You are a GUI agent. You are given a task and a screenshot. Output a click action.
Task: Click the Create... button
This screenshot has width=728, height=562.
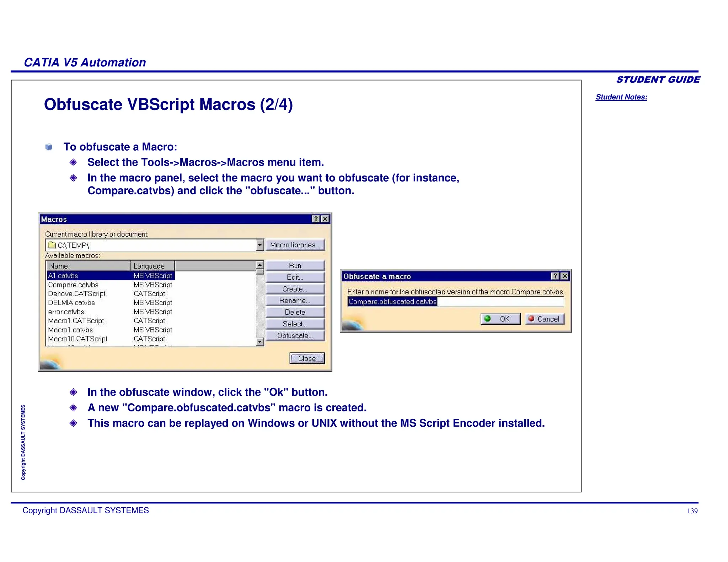pyautogui.click(x=295, y=289)
